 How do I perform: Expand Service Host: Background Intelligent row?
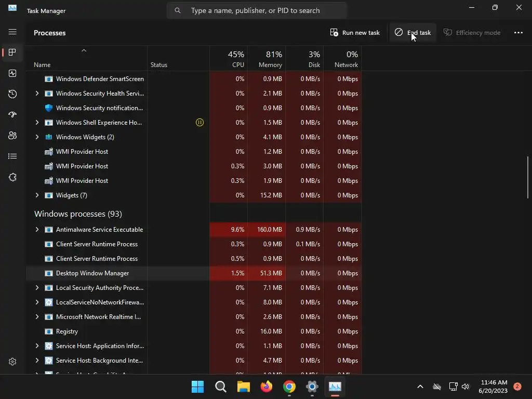37,361
